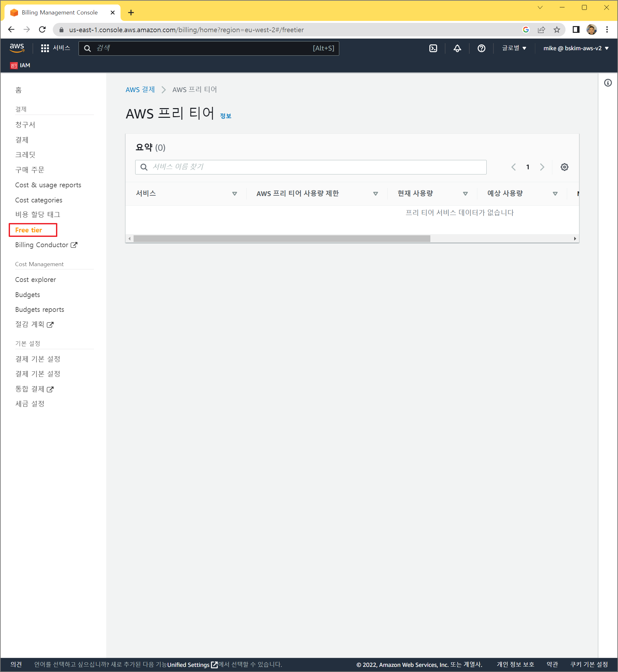Open 개인 정보 보호 footer link
Viewport: 618px width, 672px height.
click(515, 664)
